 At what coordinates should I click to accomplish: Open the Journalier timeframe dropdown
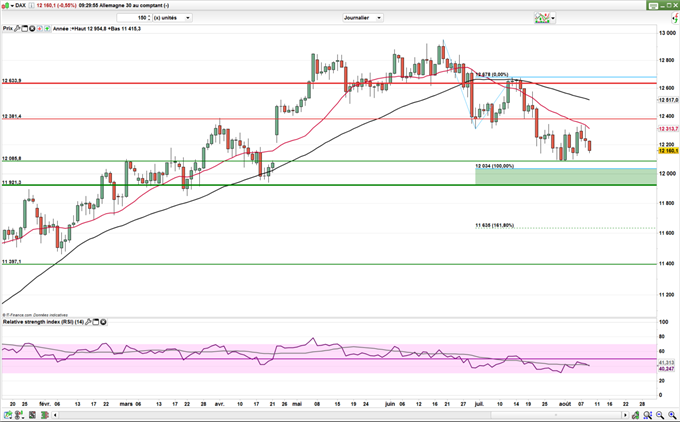click(x=363, y=18)
